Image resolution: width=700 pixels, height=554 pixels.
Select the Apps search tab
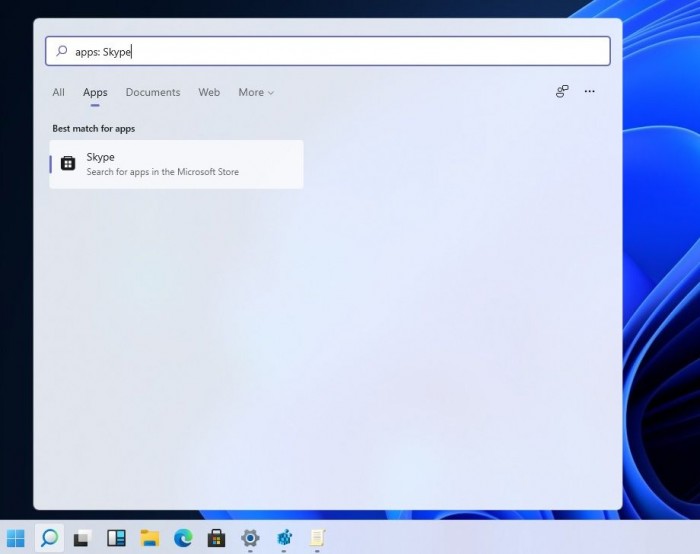tap(95, 93)
